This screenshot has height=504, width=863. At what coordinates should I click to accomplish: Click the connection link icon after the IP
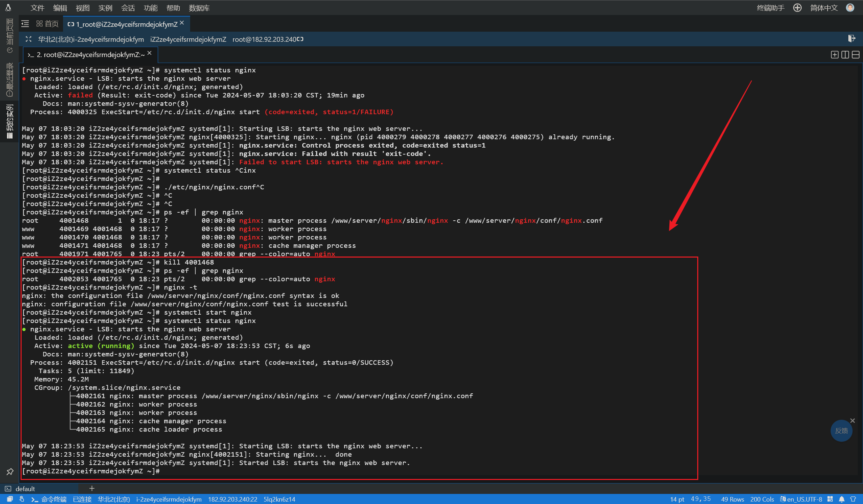click(x=300, y=39)
